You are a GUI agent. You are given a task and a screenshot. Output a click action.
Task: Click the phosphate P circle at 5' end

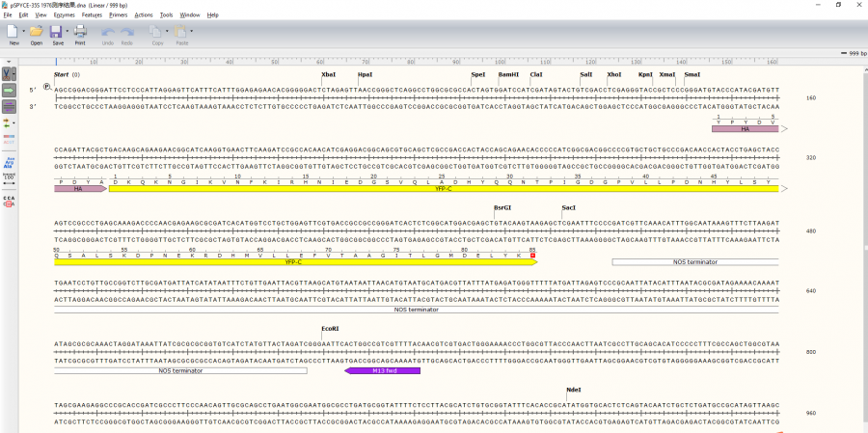[47, 87]
